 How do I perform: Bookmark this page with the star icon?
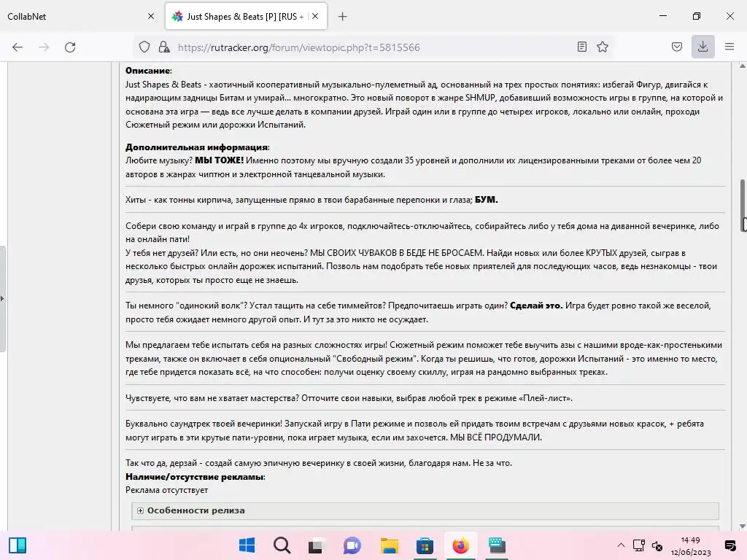click(x=602, y=47)
